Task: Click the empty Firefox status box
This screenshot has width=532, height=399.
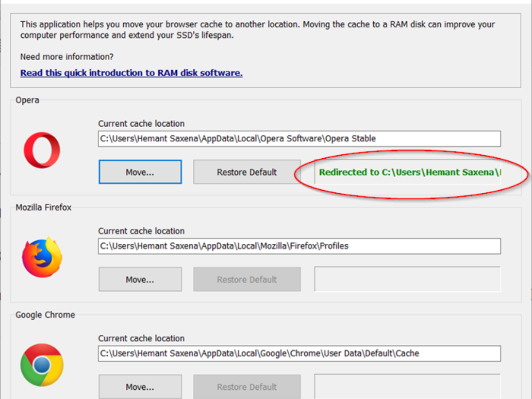Action: point(407,279)
